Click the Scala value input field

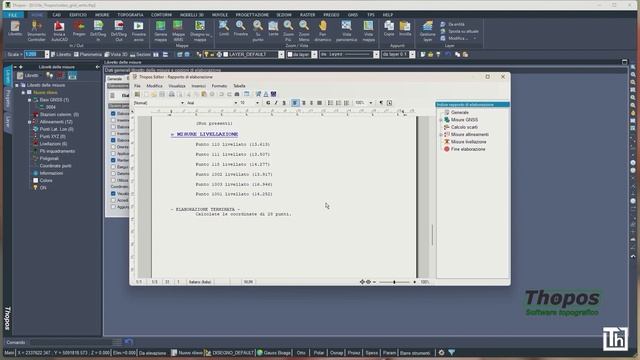[34, 54]
